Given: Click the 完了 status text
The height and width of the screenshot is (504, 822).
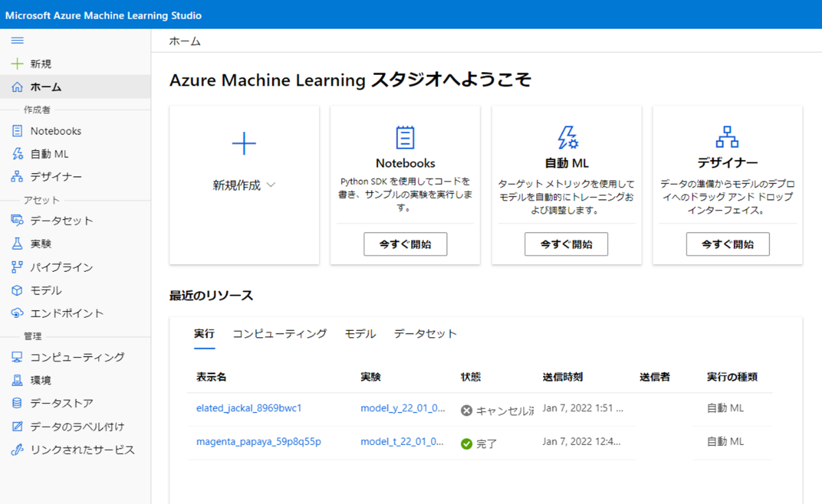Looking at the screenshot, I should (487, 444).
